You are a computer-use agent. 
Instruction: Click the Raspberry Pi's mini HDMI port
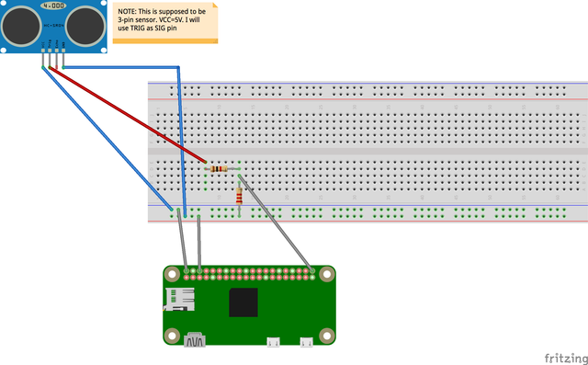coord(195,340)
